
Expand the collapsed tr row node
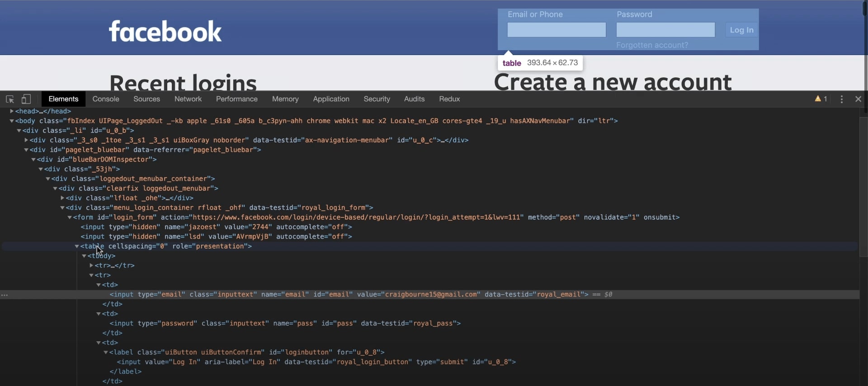pyautogui.click(x=91, y=266)
